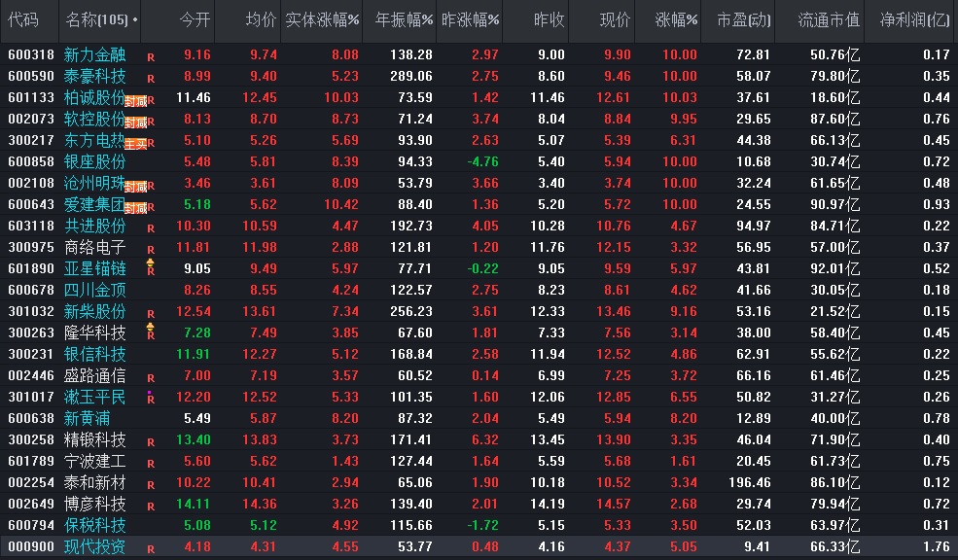Click the 现价 column header
The height and width of the screenshot is (560, 958).
615,20
